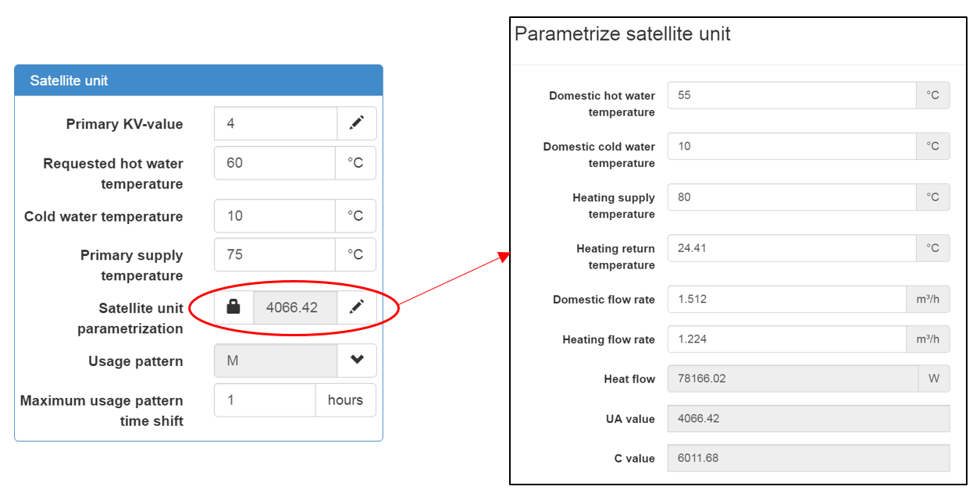Click the lock icon for satellite unit parametrization
Image resolution: width=980 pixels, height=497 pixels.
[233, 307]
